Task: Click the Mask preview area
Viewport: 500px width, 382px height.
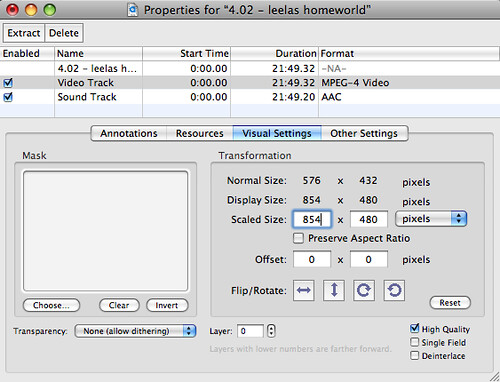Action: click(105, 231)
